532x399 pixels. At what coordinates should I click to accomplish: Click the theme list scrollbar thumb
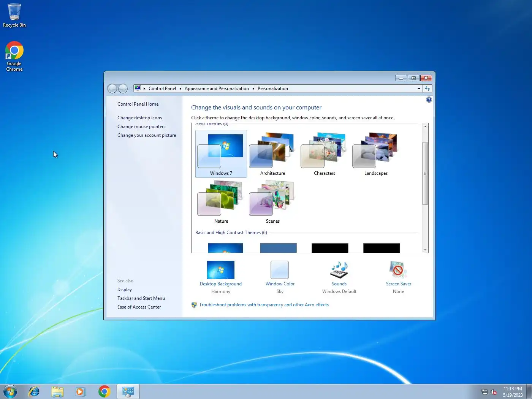point(425,173)
